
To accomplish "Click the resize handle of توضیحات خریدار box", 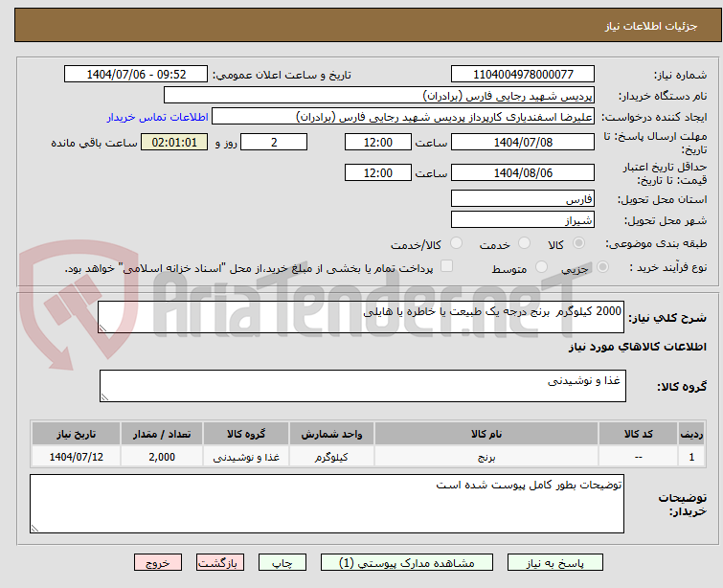I will point(35,528).
